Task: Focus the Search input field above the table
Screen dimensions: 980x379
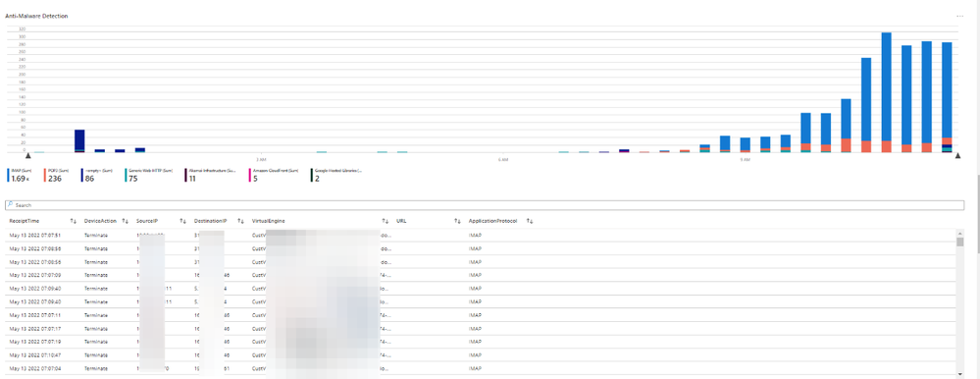Action: click(485, 205)
